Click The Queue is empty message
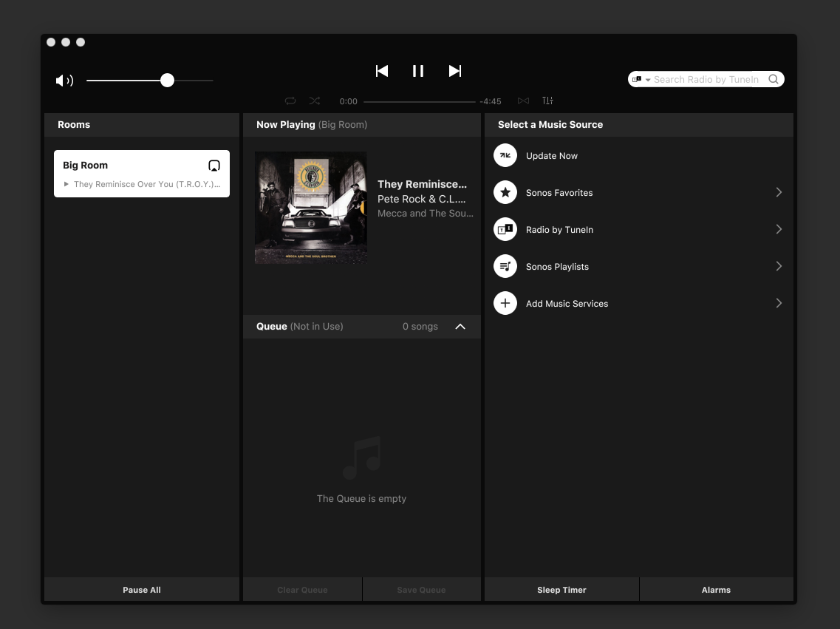Screen dimensions: 840x629 pyautogui.click(x=361, y=498)
